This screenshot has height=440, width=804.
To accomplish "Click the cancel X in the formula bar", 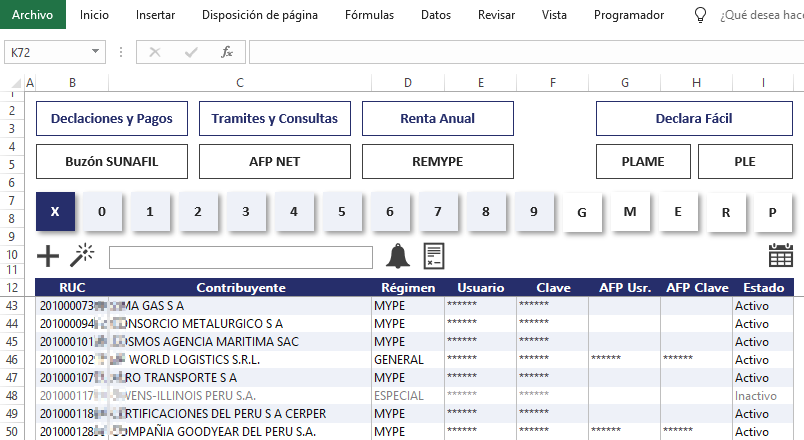I will 155,52.
